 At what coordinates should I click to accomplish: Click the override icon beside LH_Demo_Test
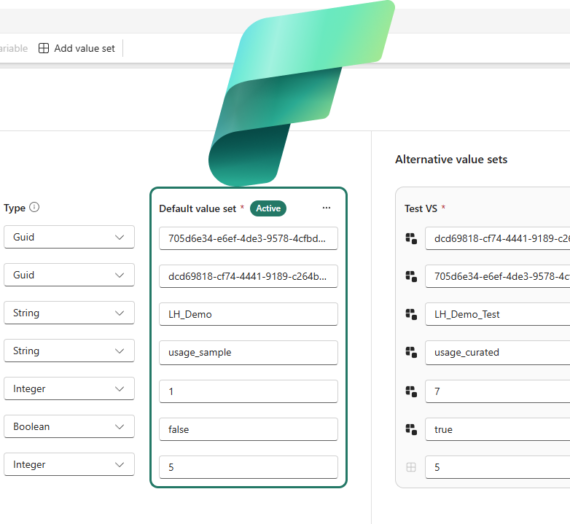411,314
